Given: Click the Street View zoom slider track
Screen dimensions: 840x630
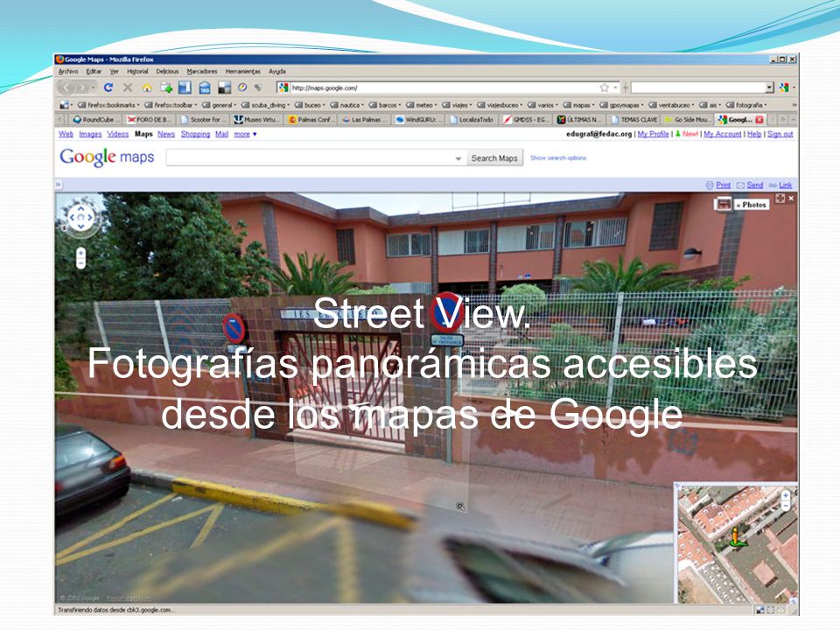Looking at the screenshot, I should [80, 257].
